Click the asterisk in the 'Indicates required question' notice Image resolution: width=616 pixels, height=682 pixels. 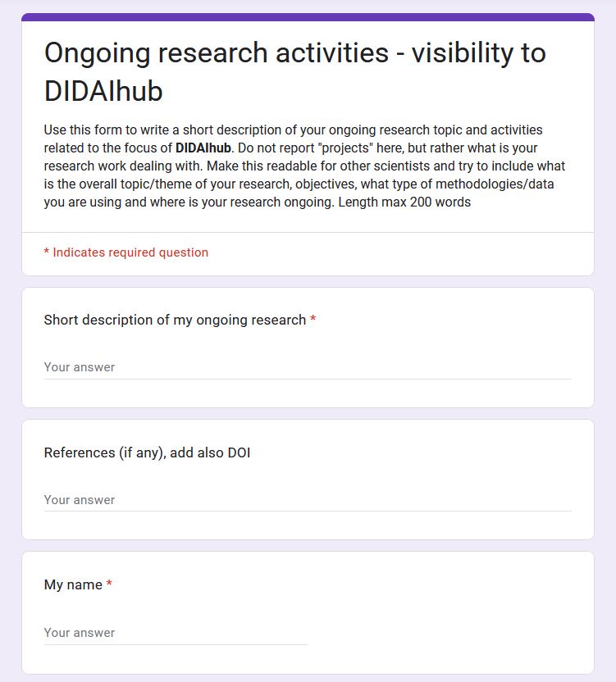[46, 252]
